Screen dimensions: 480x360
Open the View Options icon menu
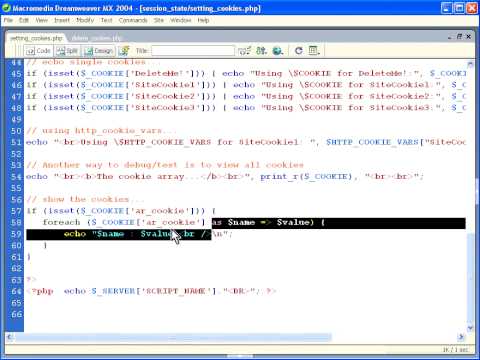pyautogui.click(x=314, y=51)
